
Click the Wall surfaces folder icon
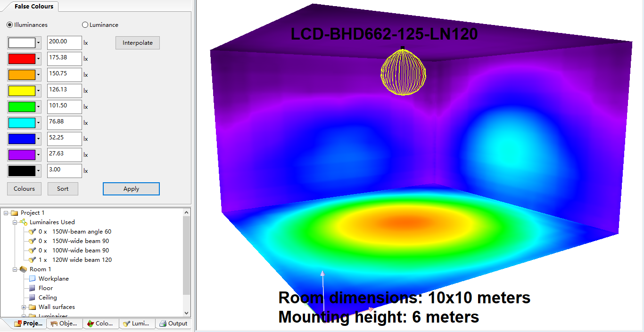tap(32, 307)
